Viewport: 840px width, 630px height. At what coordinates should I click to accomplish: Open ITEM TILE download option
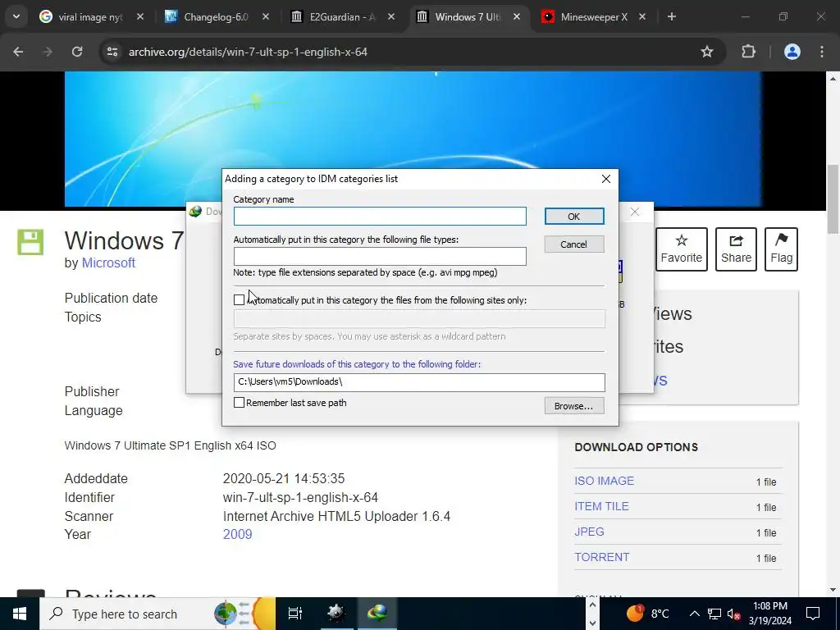[601, 506]
